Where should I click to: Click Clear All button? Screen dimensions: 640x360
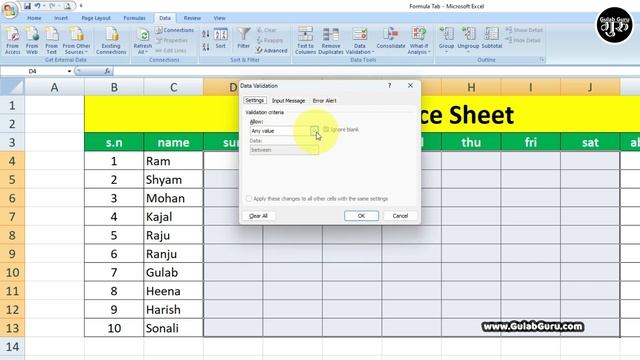(x=258, y=216)
